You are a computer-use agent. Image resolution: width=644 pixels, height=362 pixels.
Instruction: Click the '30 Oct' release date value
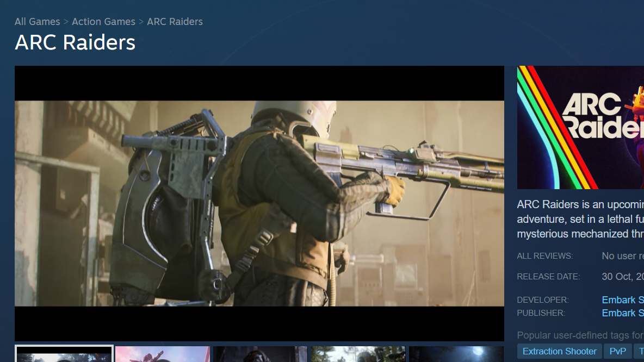623,277
